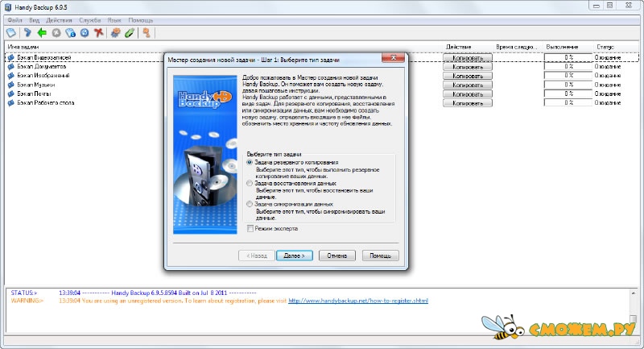Select the Бэкап Рабочего стола task name
Viewport: 644px width, 349px height.
[46, 103]
